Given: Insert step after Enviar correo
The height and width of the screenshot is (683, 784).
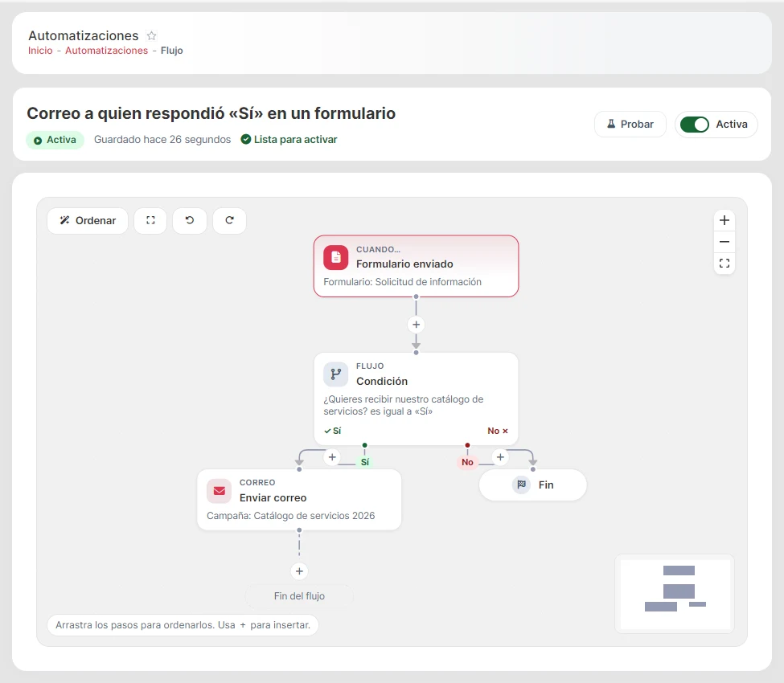Looking at the screenshot, I should pyautogui.click(x=299, y=571).
